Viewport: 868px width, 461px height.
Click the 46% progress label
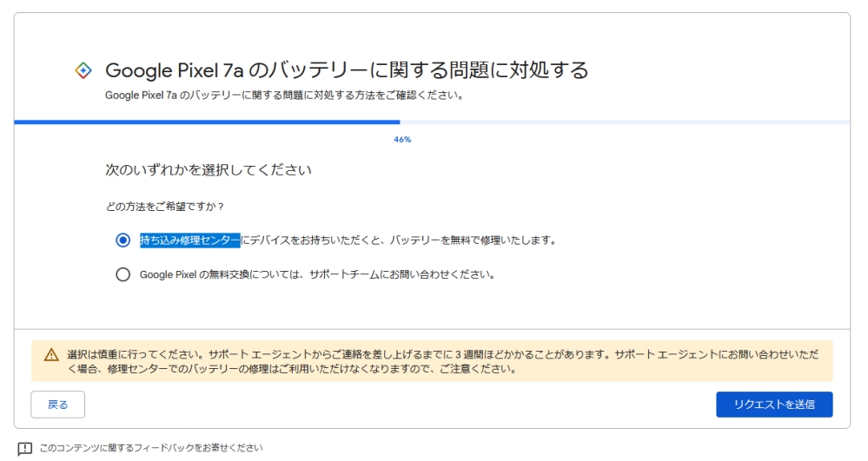point(402,140)
